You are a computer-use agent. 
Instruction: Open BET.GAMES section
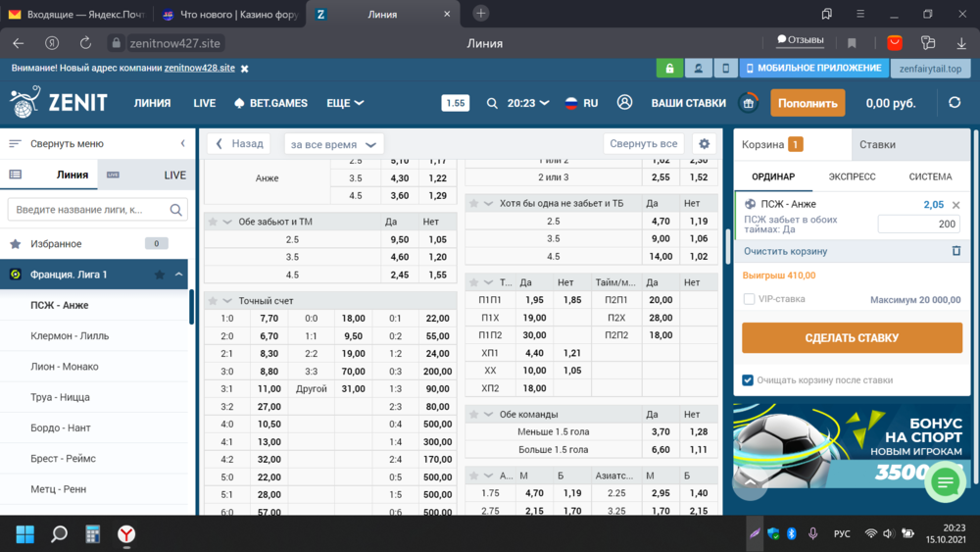tap(270, 103)
